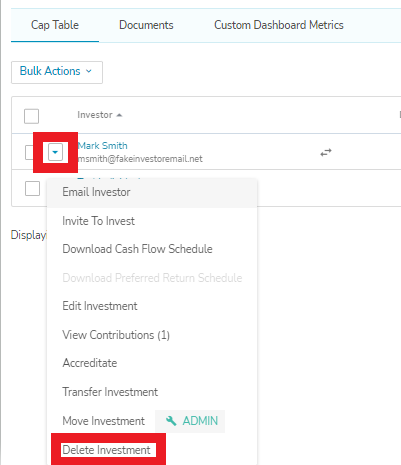401x465 pixels.
Task: Click the wrench ADMIN badge
Action: click(190, 421)
